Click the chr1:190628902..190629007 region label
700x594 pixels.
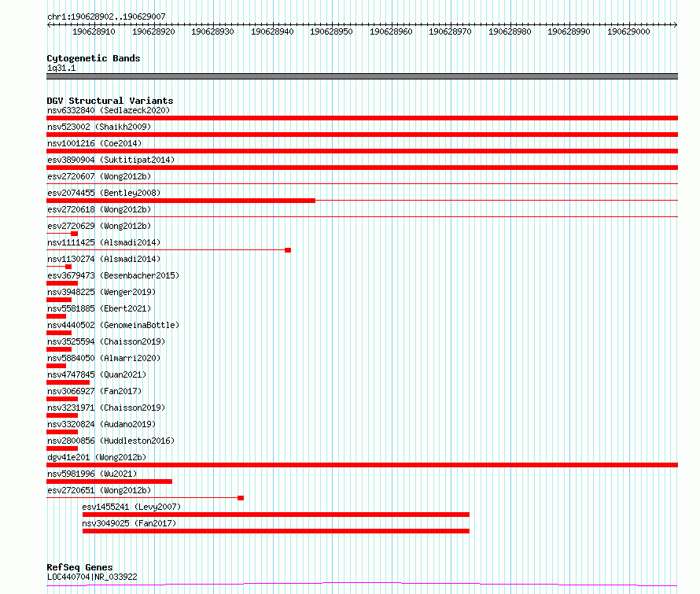coord(106,17)
